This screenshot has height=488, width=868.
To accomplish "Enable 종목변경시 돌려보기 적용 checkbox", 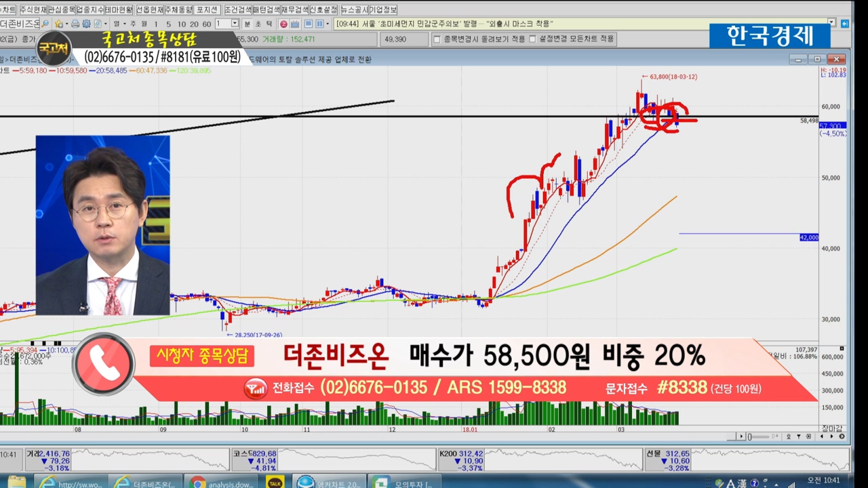I will click(437, 39).
